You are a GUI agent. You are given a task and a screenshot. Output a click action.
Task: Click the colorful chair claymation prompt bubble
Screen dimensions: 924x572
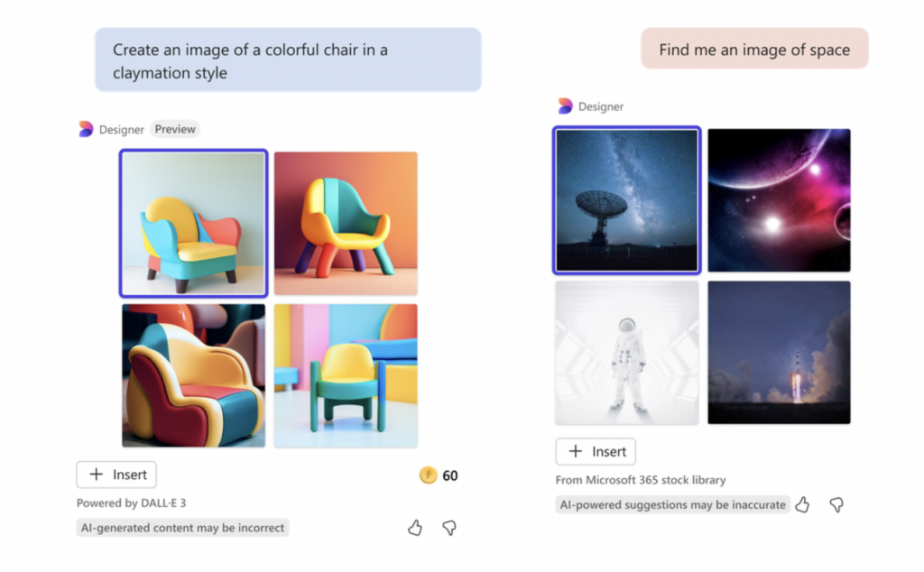[x=288, y=60]
